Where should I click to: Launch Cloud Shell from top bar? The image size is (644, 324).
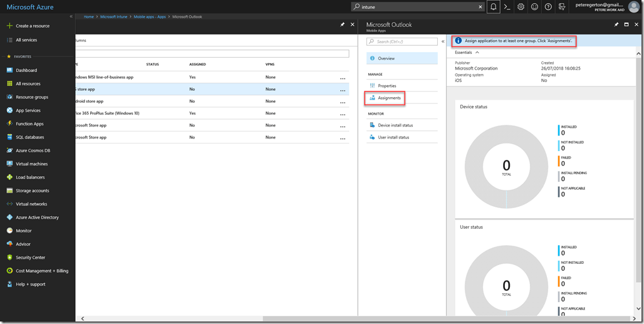[507, 7]
